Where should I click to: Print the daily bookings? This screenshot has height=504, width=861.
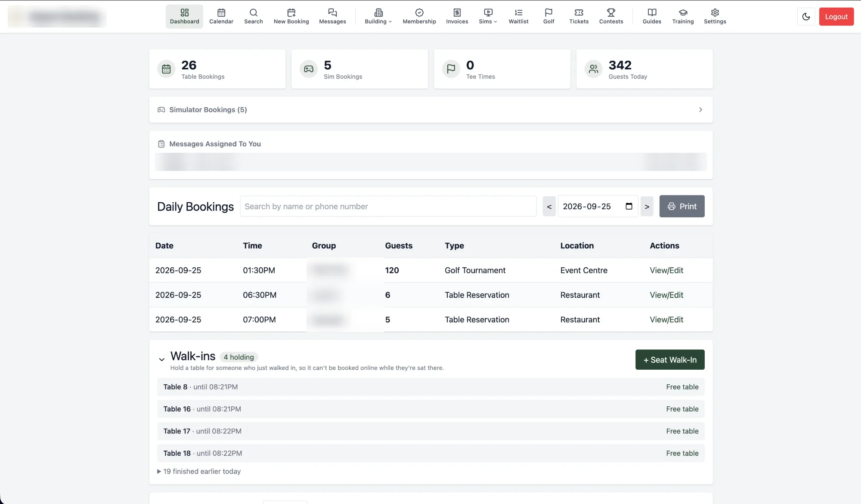tap(681, 206)
